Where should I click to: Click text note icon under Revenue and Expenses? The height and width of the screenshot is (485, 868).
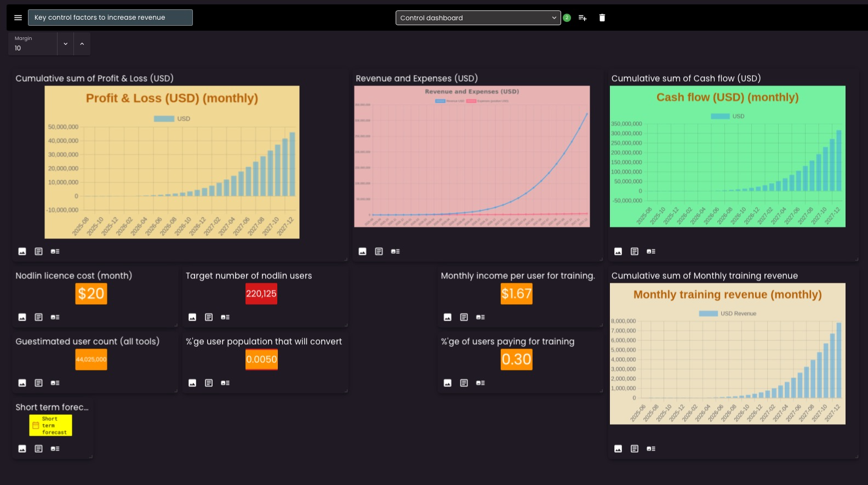pyautogui.click(x=379, y=252)
